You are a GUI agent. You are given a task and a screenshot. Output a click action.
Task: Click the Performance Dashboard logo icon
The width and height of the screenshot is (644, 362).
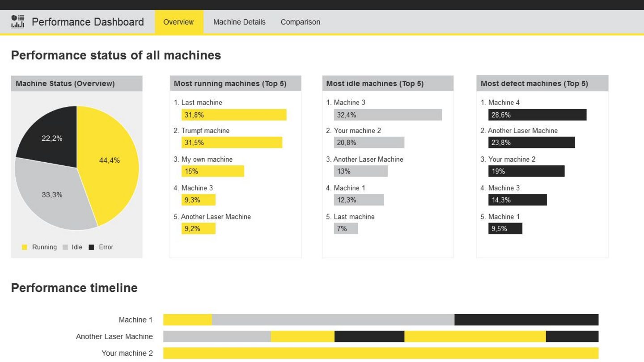click(18, 21)
